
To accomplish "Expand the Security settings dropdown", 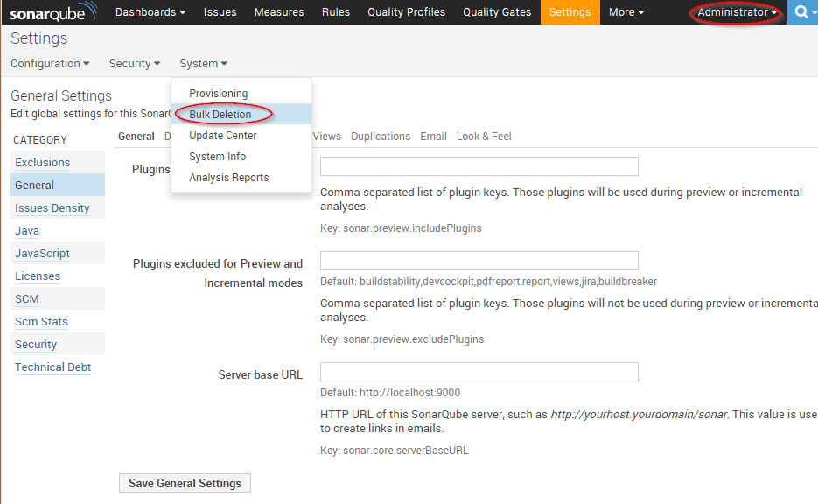I will (135, 64).
